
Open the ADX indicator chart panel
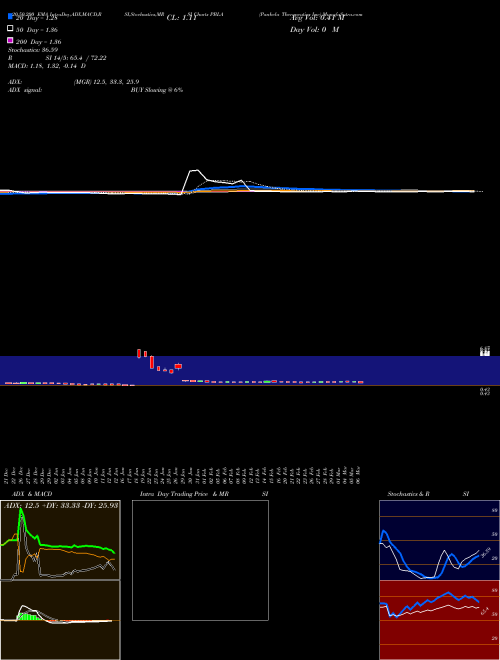pyautogui.click(x=60, y=540)
